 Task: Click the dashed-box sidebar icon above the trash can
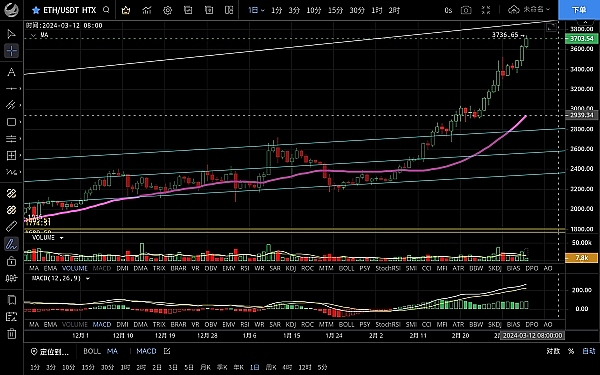pos(11,316)
